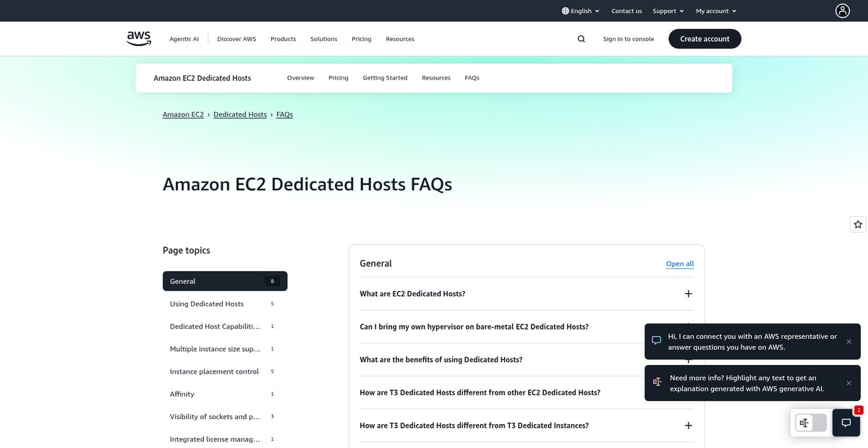The height and width of the screenshot is (448, 868).
Task: Go to the Overview tab
Action: click(301, 78)
